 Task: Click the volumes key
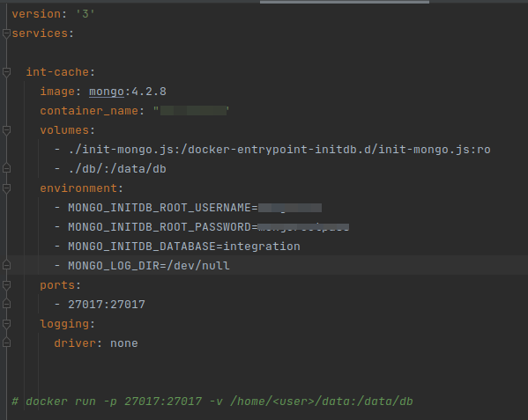64,130
